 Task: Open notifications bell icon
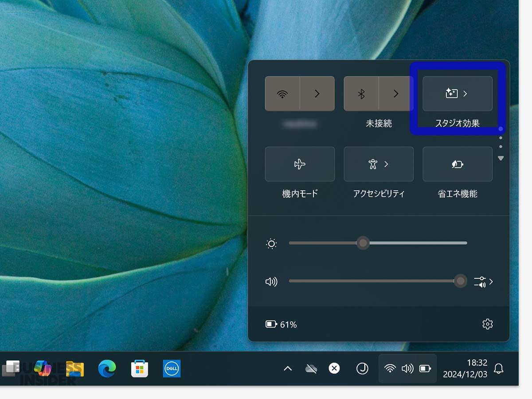tap(499, 368)
